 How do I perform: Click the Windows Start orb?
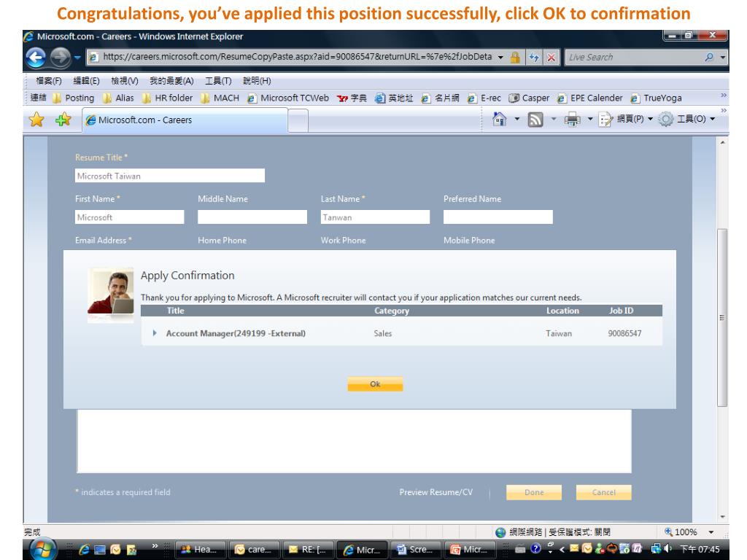(43, 550)
